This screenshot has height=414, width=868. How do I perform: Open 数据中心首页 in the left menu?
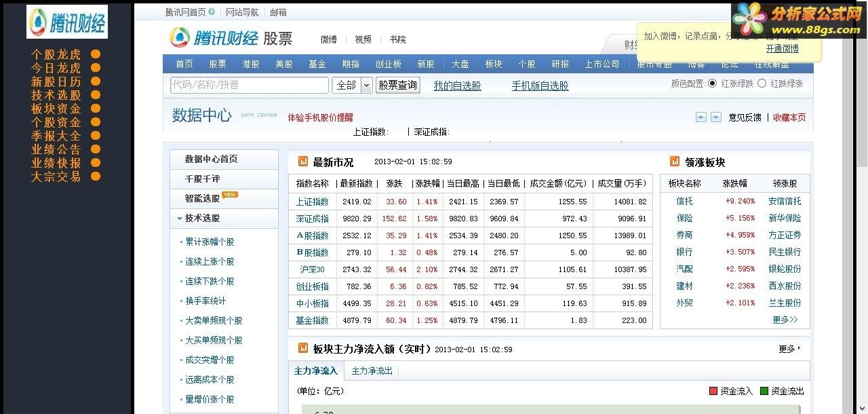[224, 159]
